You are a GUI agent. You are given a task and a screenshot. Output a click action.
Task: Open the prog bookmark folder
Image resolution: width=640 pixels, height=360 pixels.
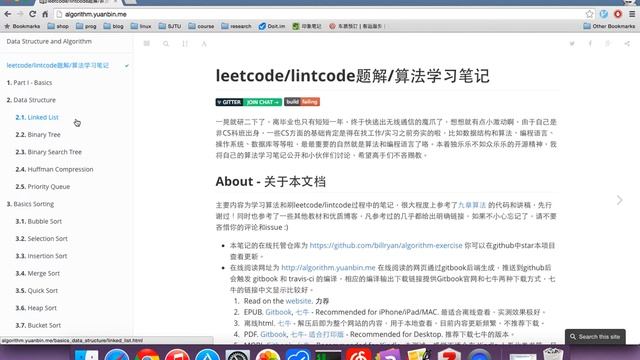click(x=86, y=26)
